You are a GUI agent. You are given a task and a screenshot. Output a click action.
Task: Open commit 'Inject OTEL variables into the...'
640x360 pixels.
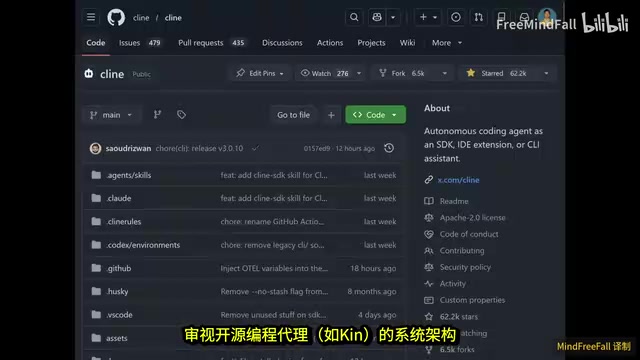point(274,268)
